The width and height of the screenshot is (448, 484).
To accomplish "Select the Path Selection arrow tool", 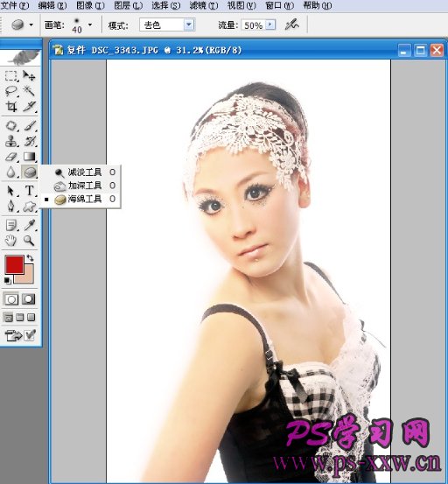I will (11, 191).
